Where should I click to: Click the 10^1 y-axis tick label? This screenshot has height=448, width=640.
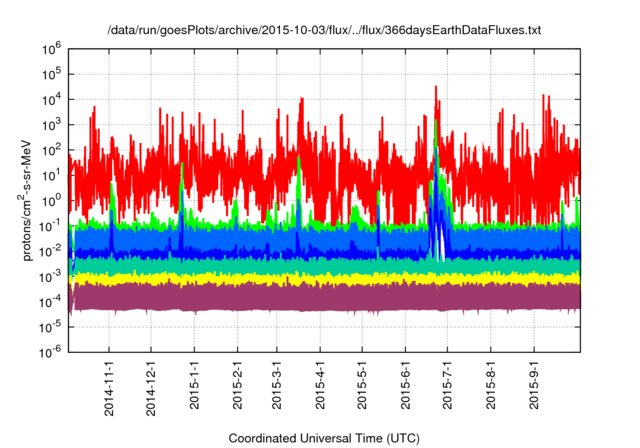(x=51, y=176)
